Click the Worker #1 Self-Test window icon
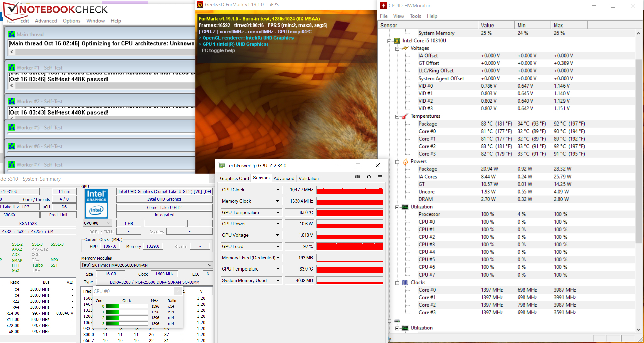 (12, 68)
